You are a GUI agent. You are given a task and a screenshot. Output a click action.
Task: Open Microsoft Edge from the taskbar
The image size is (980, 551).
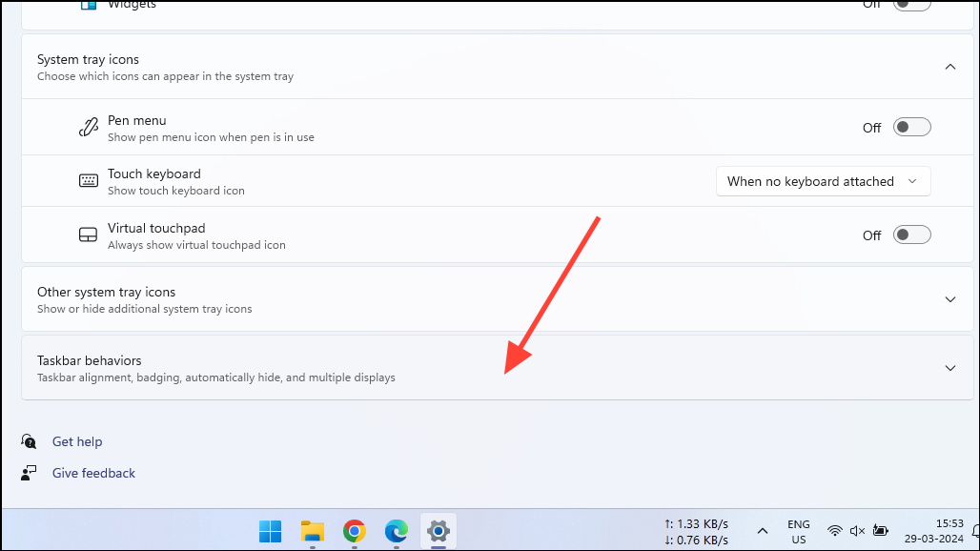tap(396, 531)
